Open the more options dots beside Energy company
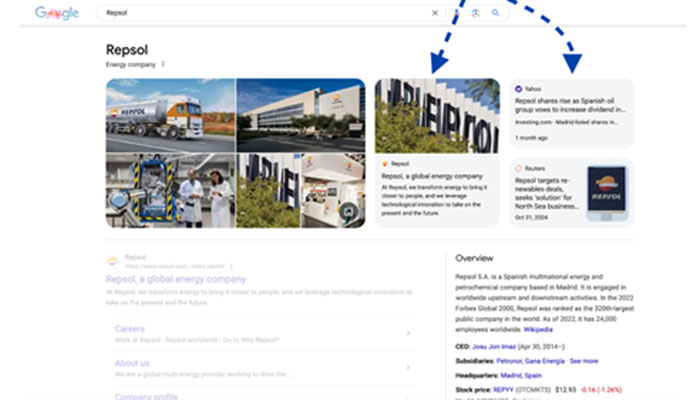This screenshot has width=700, height=400. [163, 64]
